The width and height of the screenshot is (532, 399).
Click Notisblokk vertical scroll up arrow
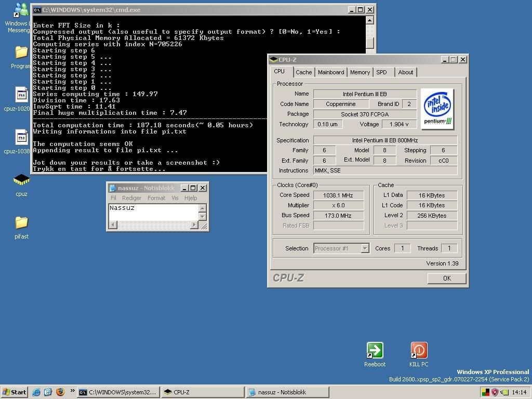[202, 208]
